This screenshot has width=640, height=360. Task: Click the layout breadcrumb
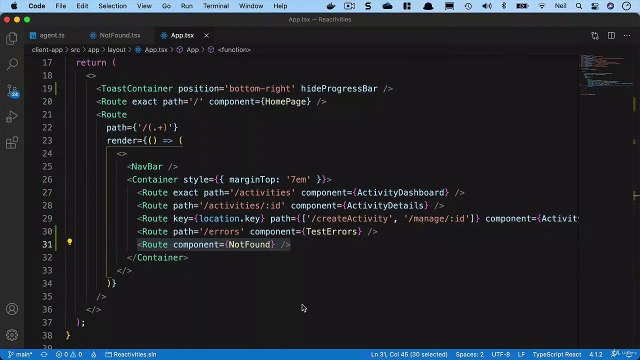click(116, 50)
